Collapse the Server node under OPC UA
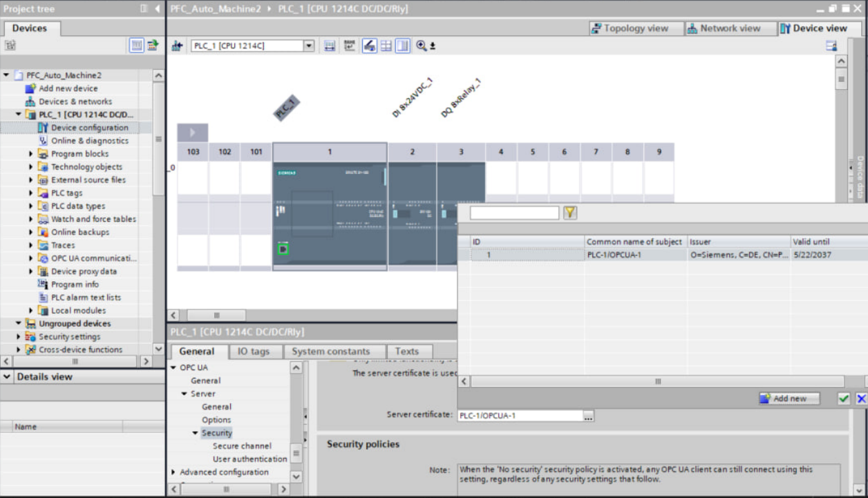 click(x=185, y=394)
